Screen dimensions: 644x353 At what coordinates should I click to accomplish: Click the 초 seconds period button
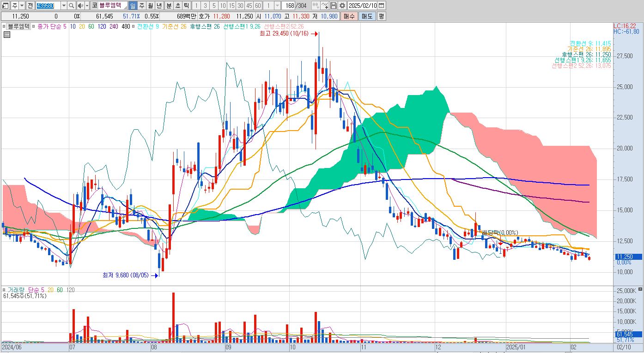point(177,6)
